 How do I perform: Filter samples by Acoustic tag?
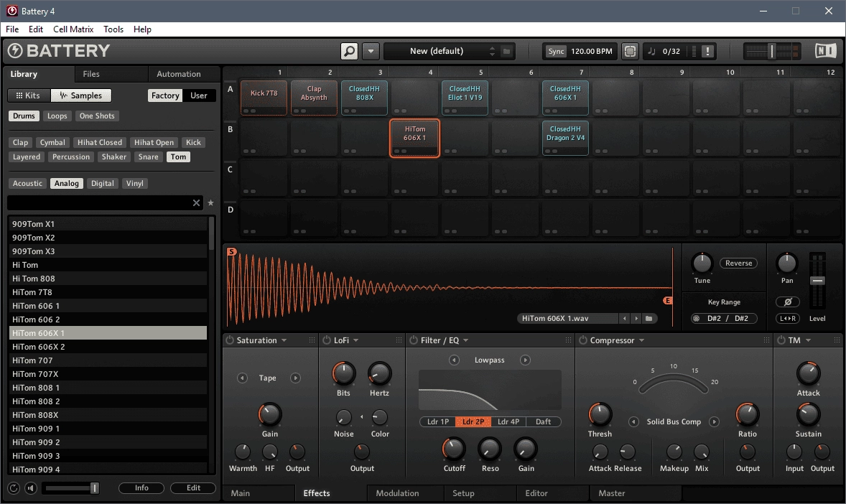[27, 184]
